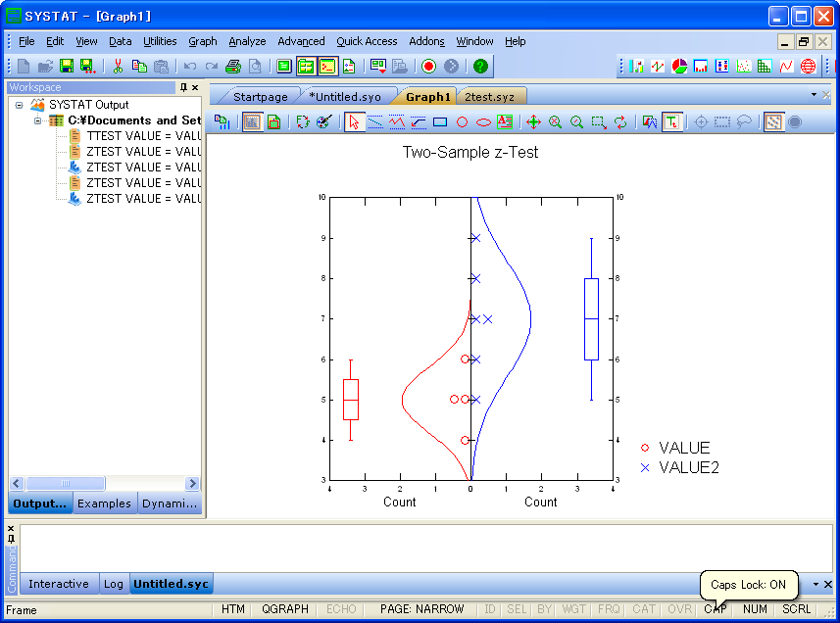Open the File menu
The width and height of the screenshot is (840, 623).
[26, 41]
